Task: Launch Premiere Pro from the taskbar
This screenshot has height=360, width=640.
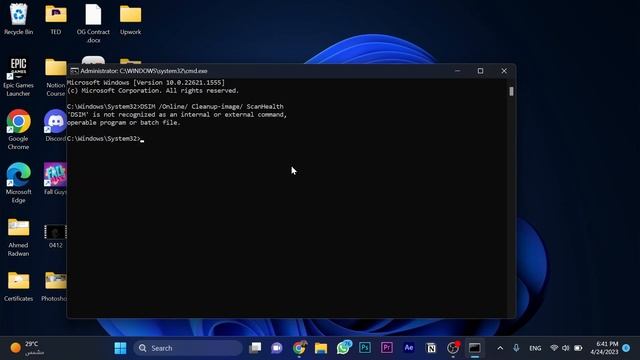Action: click(387, 348)
